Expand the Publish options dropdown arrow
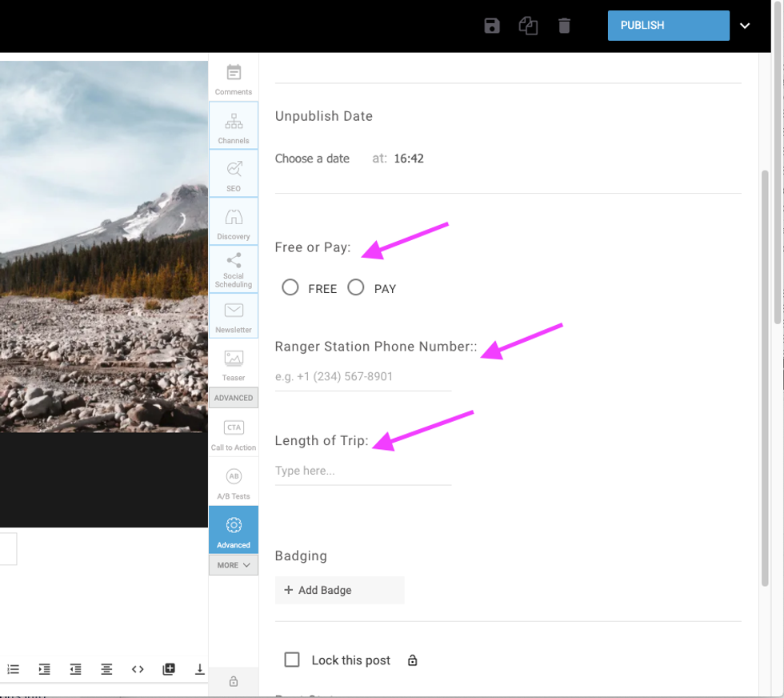 point(745,26)
